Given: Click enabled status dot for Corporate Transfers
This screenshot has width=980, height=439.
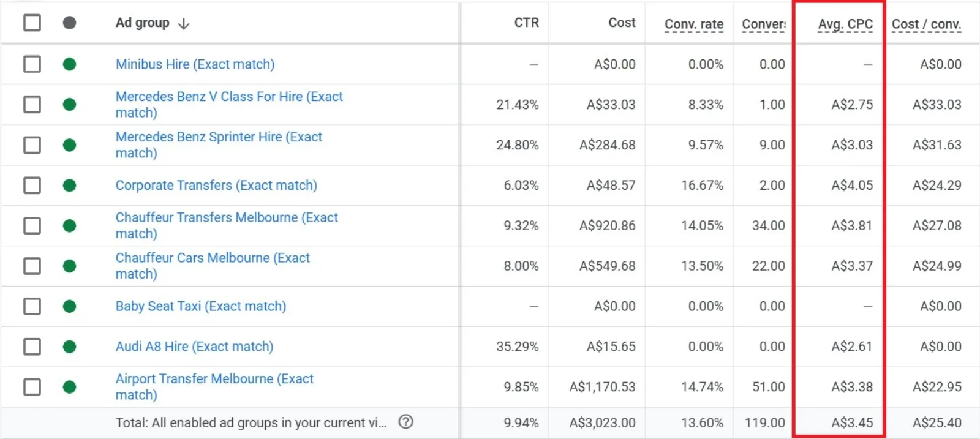Looking at the screenshot, I should (69, 186).
